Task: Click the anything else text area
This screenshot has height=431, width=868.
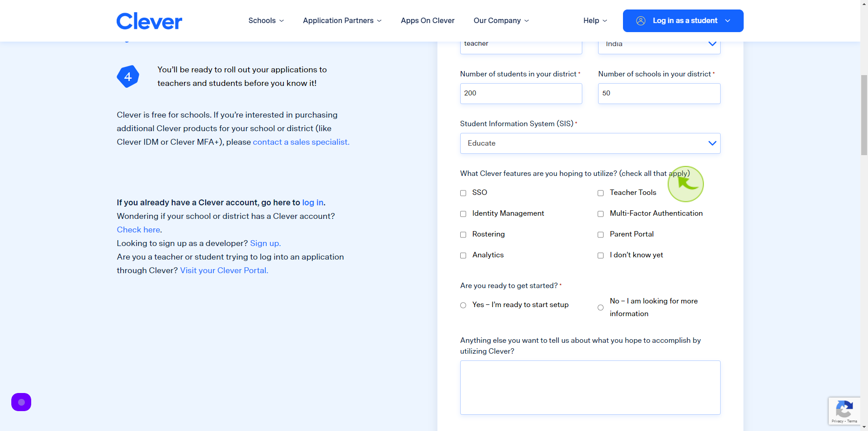Action: coord(590,388)
